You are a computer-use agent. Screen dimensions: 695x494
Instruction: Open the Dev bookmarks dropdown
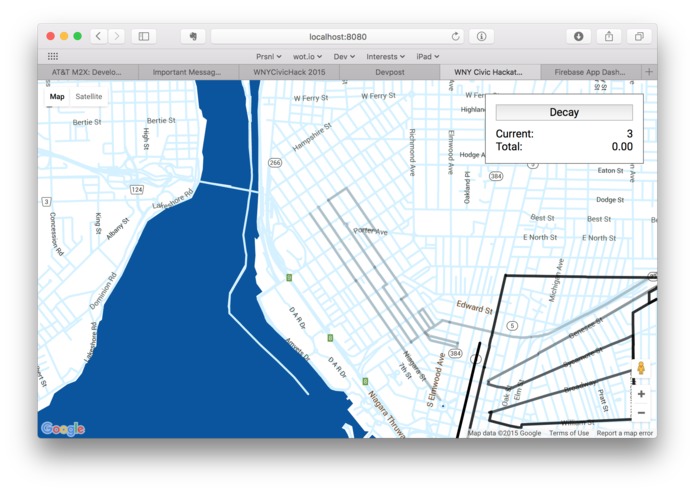(x=344, y=56)
